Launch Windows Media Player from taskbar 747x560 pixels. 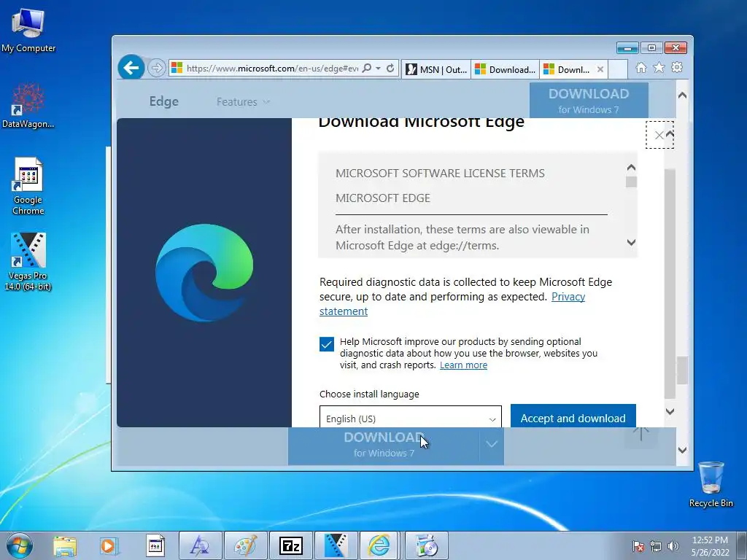tap(109, 545)
